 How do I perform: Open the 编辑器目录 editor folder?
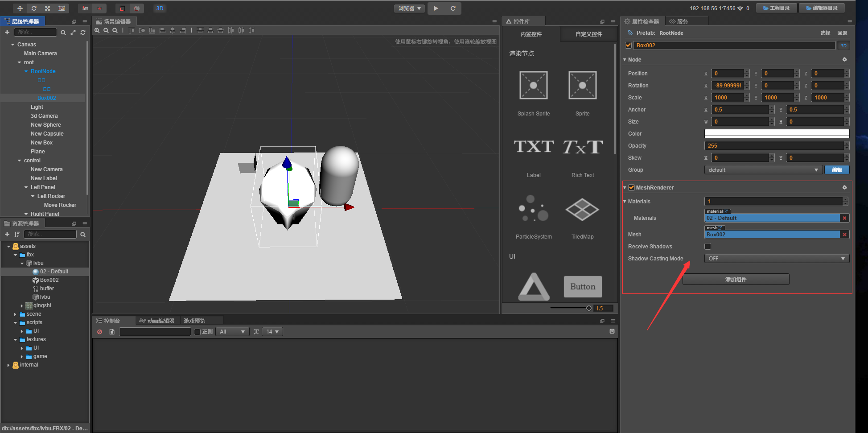click(822, 8)
